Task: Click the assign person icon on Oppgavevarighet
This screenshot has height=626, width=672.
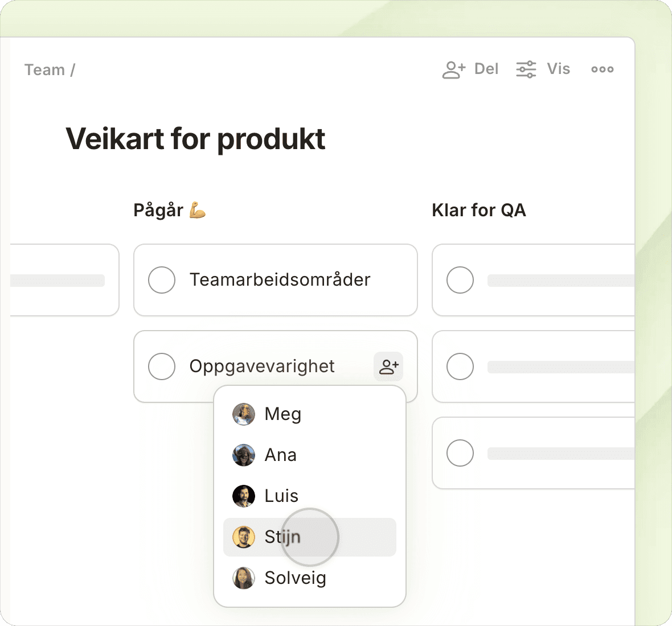Action: 388,366
